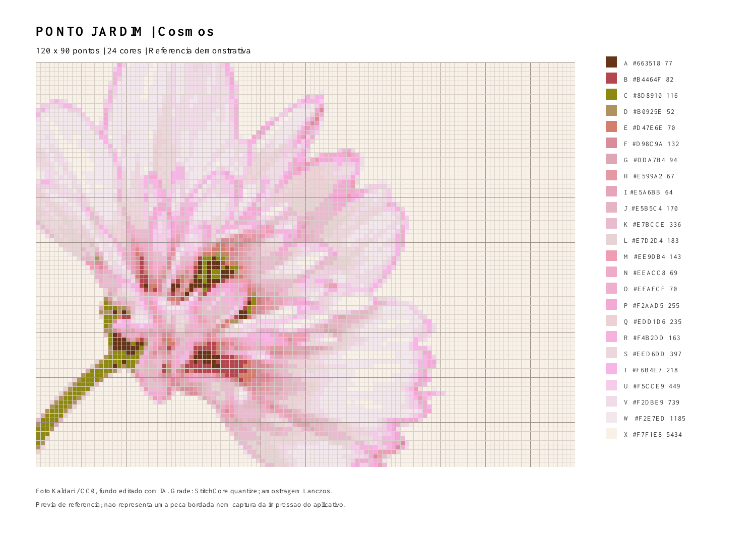756x534 pixels.
Task: Click the Previa de referencia disclaimer text
Action: click(x=191, y=505)
